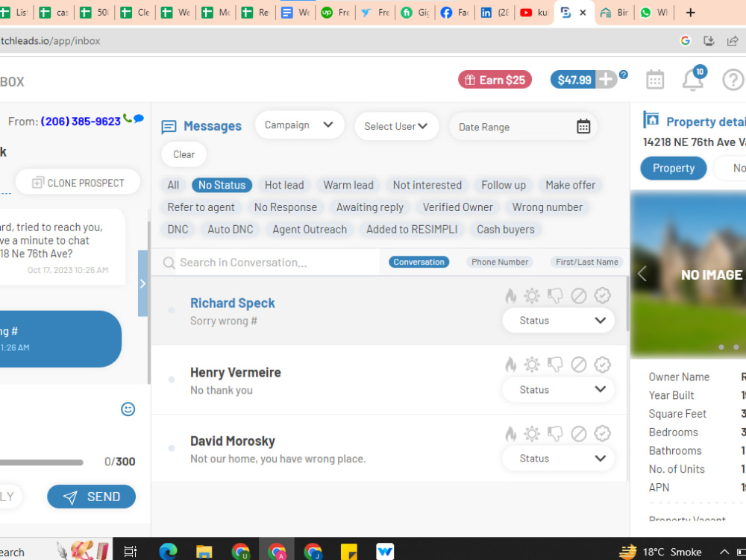The image size is (746, 560).
Task: Click the Date Range input field
Action: pyautogui.click(x=524, y=127)
